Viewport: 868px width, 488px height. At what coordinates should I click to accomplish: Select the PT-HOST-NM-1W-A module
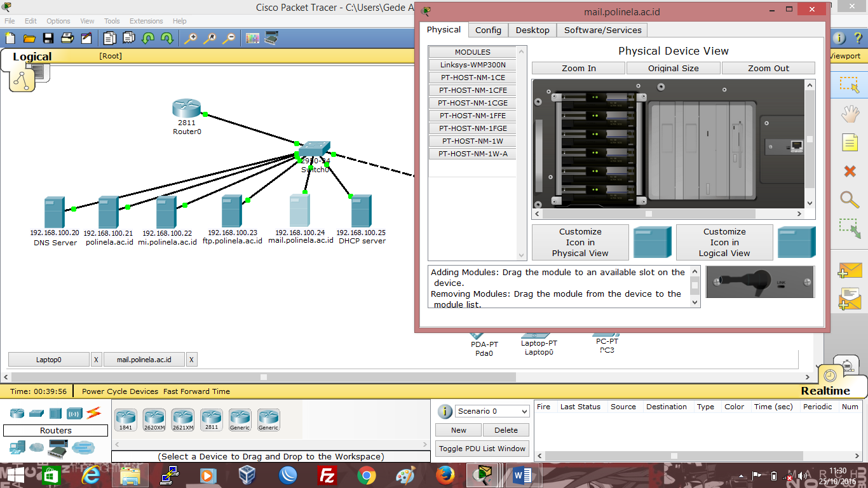tap(473, 154)
